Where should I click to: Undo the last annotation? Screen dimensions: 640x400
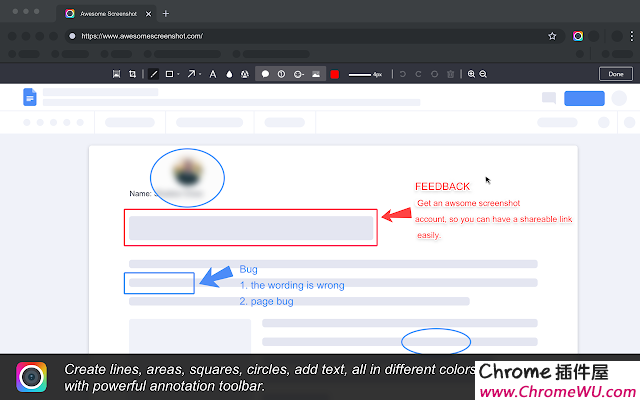403,74
